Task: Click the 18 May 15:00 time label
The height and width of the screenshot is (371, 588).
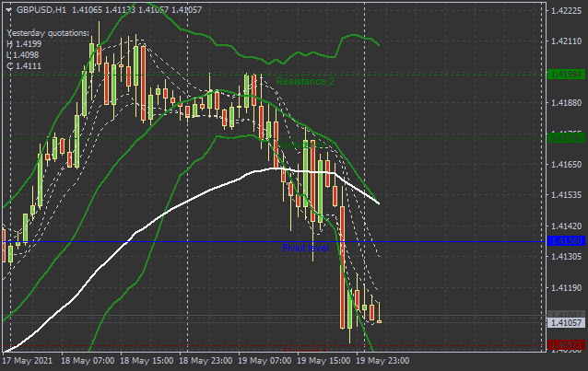Action: (147, 362)
